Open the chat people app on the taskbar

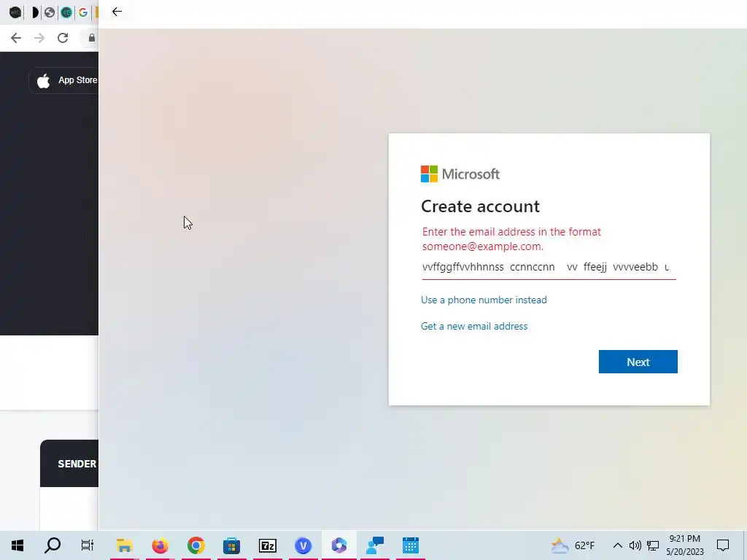(x=375, y=545)
